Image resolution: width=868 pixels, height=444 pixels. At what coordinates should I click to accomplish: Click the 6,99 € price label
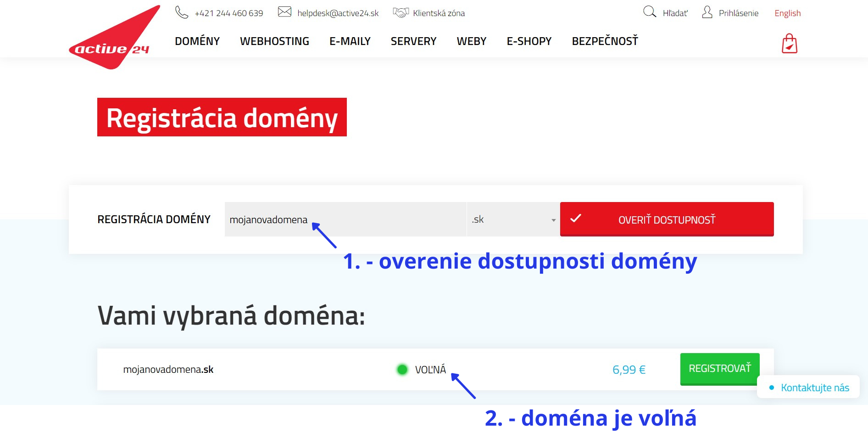[629, 369]
